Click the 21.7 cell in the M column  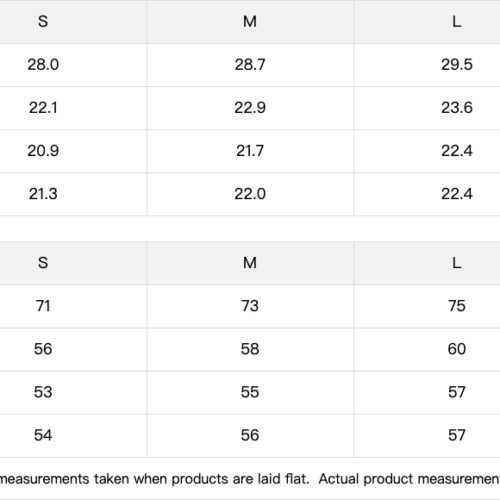click(x=250, y=151)
